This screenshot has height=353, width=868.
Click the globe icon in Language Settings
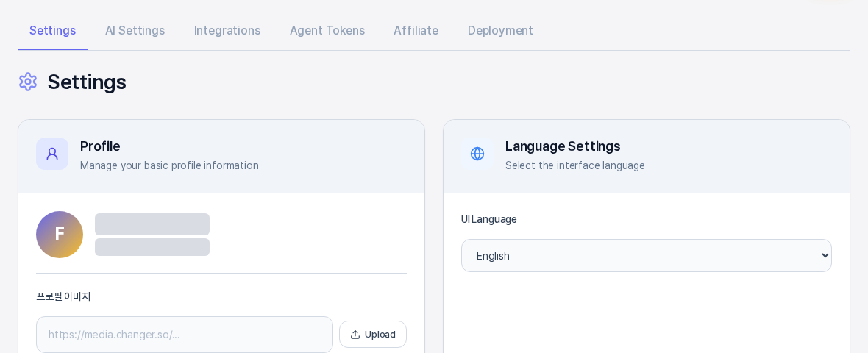click(x=477, y=154)
